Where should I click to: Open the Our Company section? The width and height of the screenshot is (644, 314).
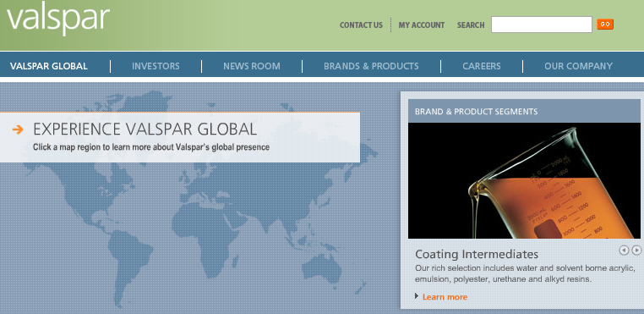click(578, 66)
